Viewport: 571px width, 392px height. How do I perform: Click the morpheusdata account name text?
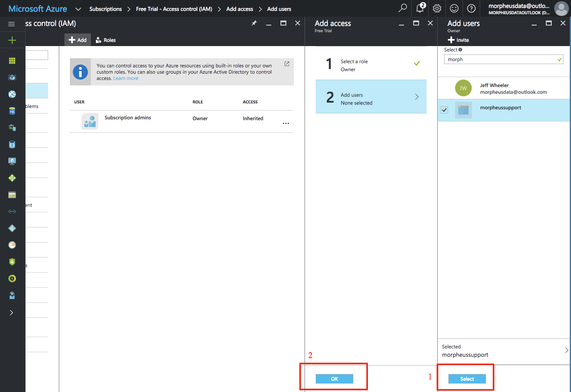(519, 6)
